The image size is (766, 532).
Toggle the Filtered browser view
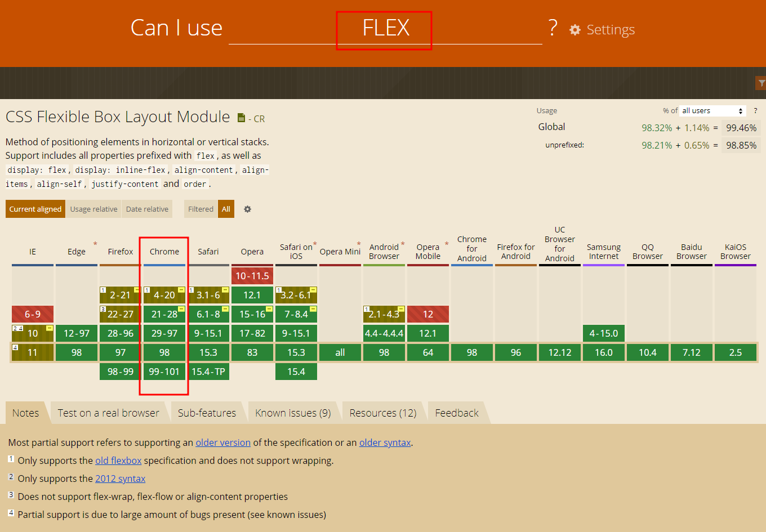(x=201, y=209)
